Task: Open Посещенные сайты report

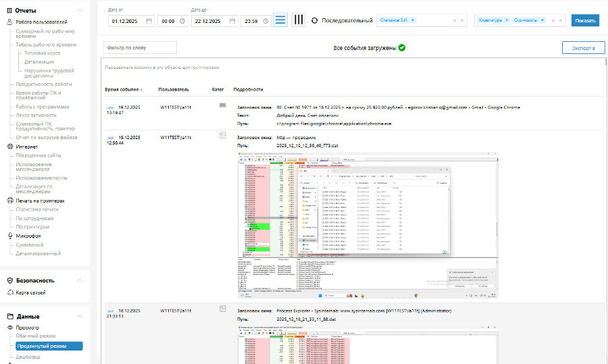Action: 39,155
